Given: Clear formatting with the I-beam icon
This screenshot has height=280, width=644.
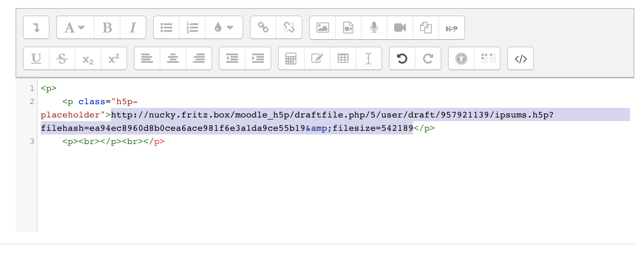Looking at the screenshot, I should (x=369, y=58).
